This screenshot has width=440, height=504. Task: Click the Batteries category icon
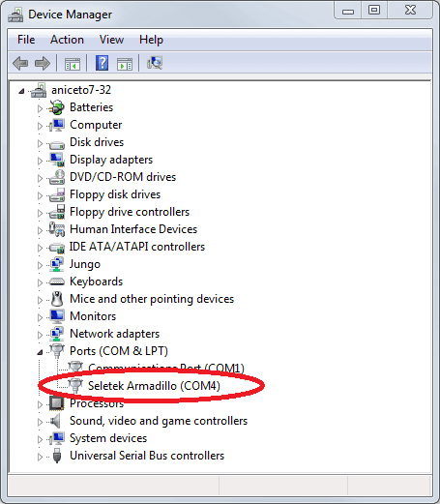click(57, 107)
